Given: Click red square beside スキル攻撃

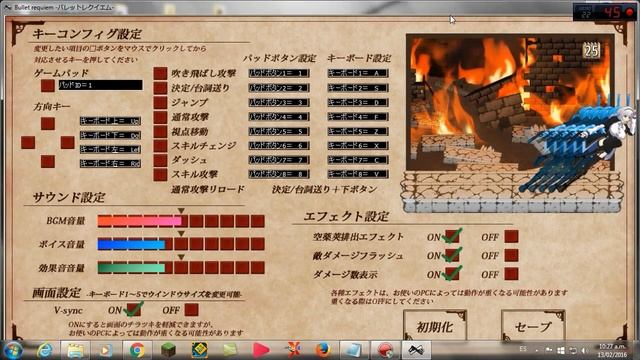Looking at the screenshot, I should coord(160,174).
